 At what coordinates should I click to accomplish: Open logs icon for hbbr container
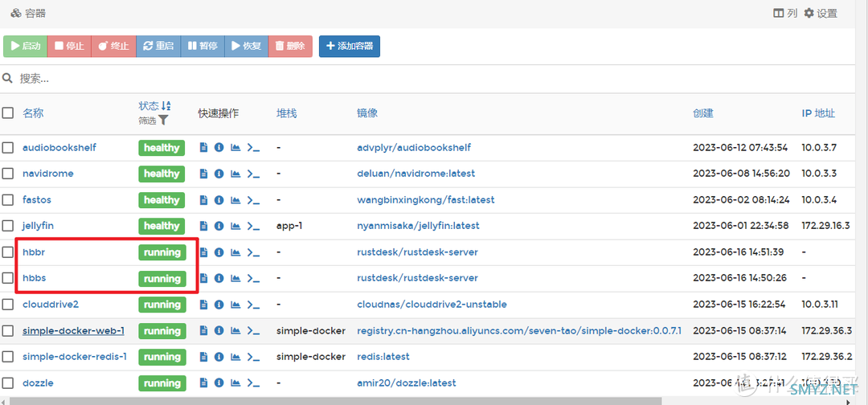[203, 252]
